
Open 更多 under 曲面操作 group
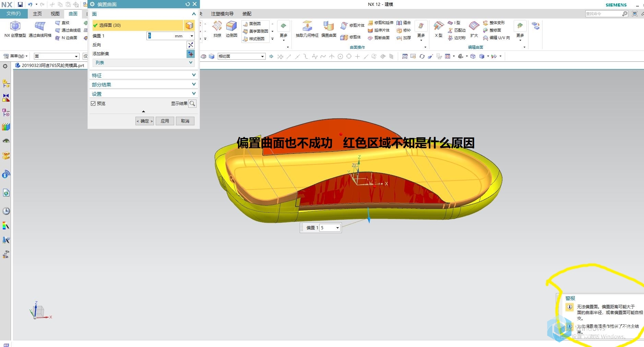coord(421,31)
